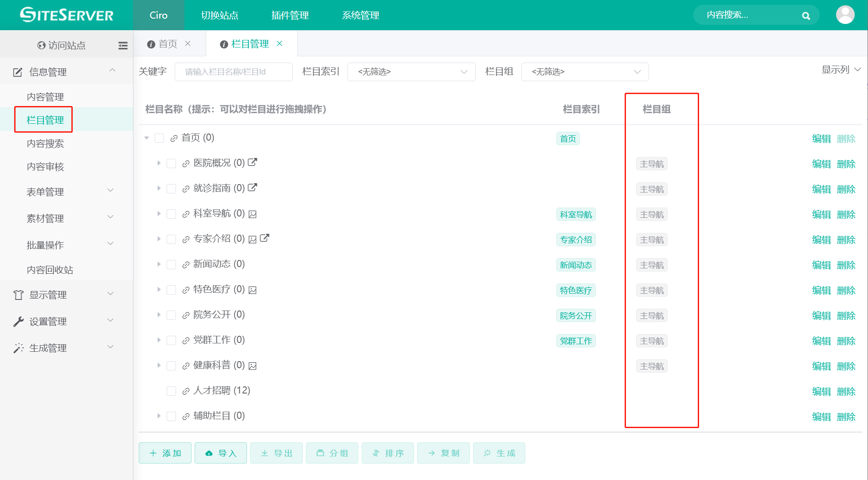Click the image icon beside 科室导航
The image size is (868, 480).
[x=252, y=214]
